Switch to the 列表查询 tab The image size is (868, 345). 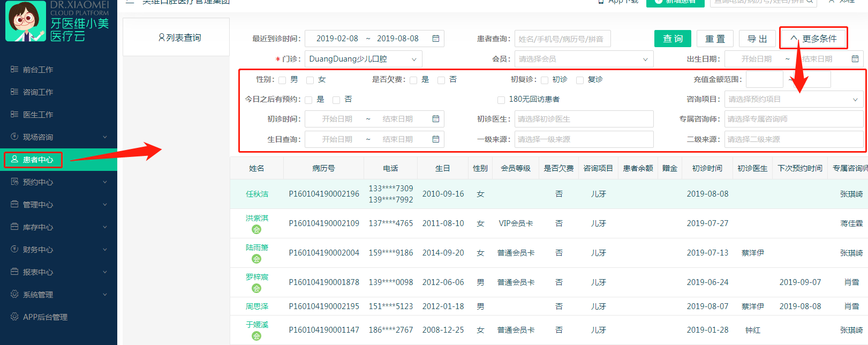tap(179, 37)
